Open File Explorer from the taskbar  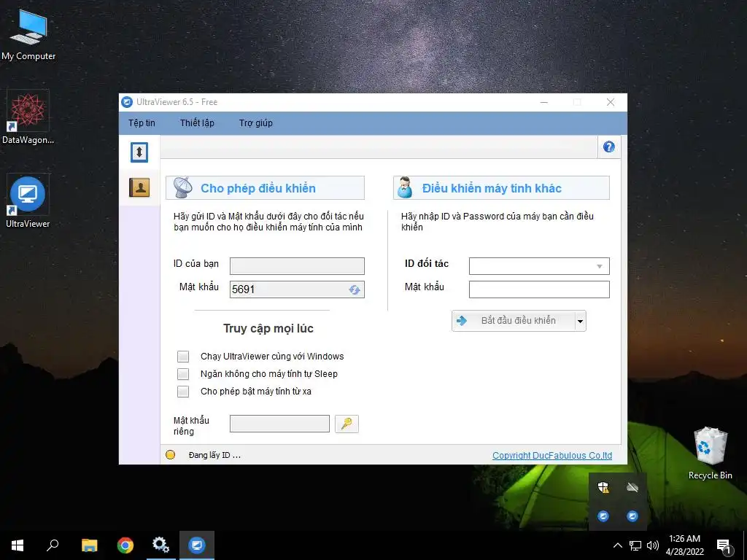pos(89,545)
